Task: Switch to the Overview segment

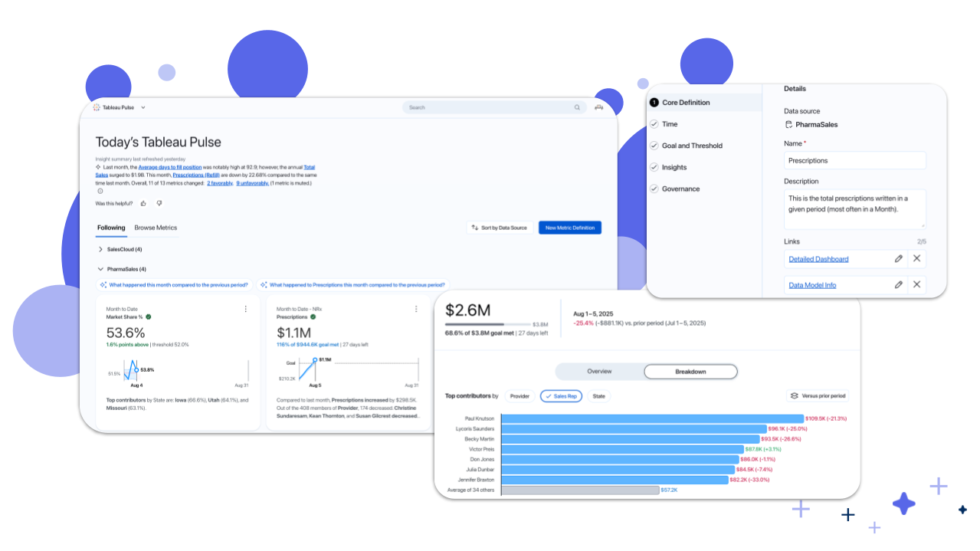Action: click(599, 372)
